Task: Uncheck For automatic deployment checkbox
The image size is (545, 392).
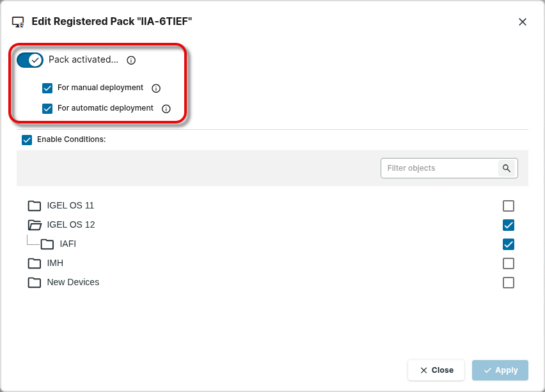Action: (x=47, y=109)
